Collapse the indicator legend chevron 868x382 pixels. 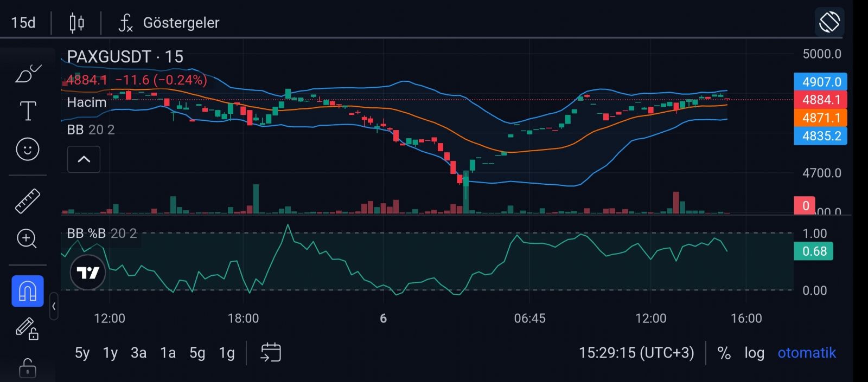pyautogui.click(x=84, y=159)
